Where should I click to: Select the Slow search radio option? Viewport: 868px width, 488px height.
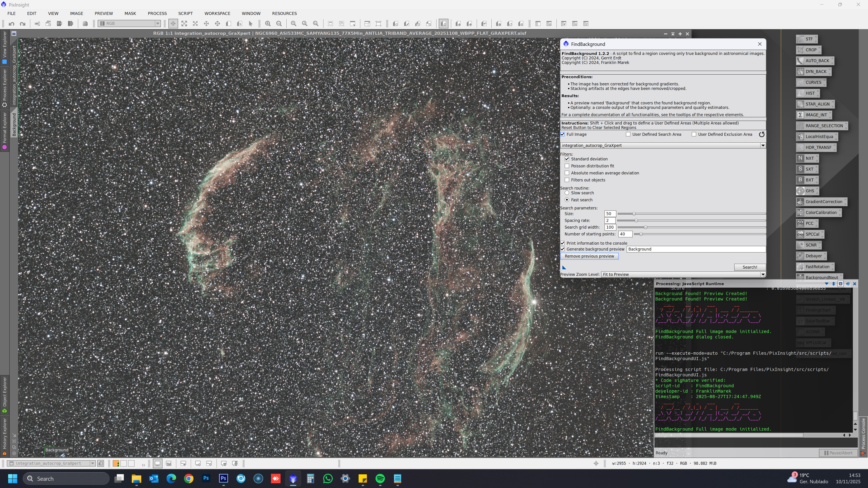567,193
